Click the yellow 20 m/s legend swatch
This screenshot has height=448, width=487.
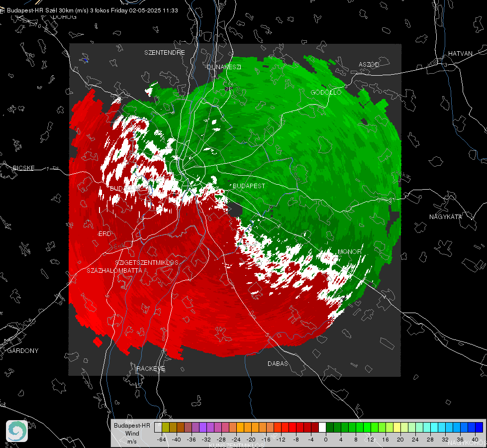[x=397, y=427]
